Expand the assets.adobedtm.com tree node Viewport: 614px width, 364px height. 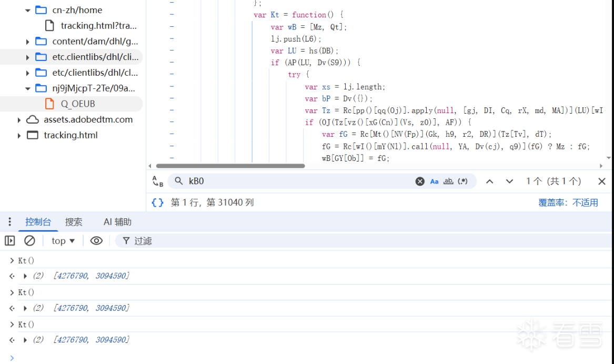[19, 120]
